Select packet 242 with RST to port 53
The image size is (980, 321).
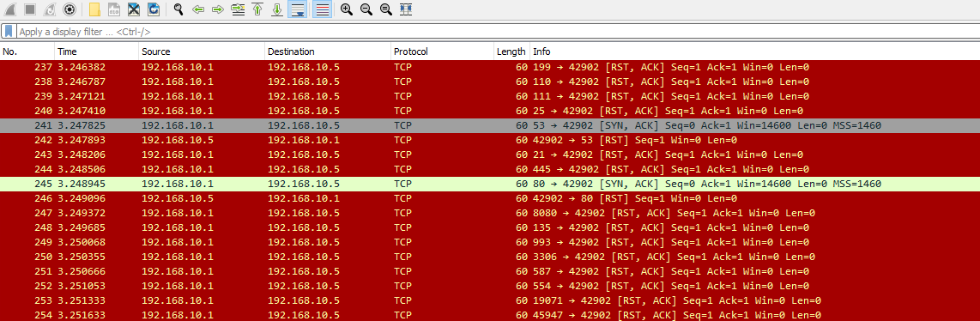tap(490, 141)
